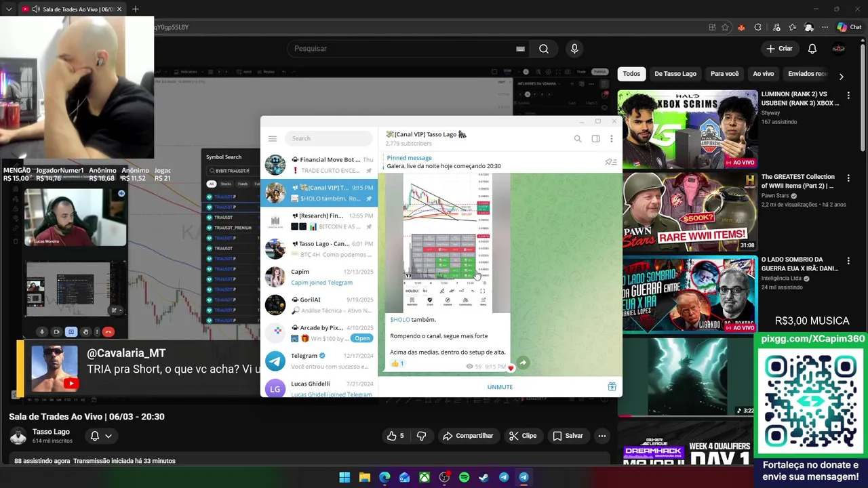Open the $HOLO hashtag link

[x=400, y=320]
